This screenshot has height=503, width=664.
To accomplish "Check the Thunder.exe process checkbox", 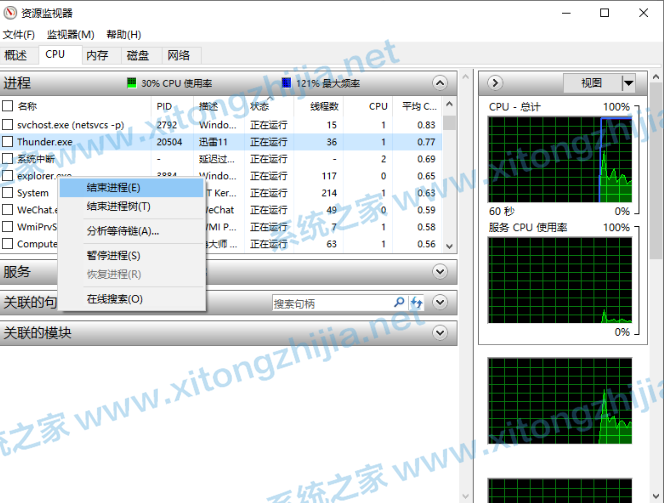I will (x=8, y=141).
